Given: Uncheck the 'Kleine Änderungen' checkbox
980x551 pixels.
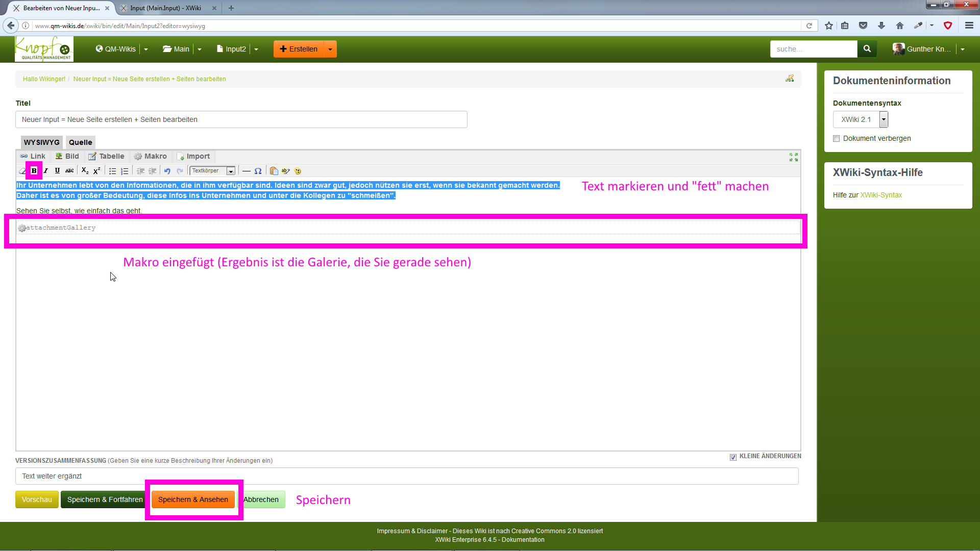Looking at the screenshot, I should point(733,457).
